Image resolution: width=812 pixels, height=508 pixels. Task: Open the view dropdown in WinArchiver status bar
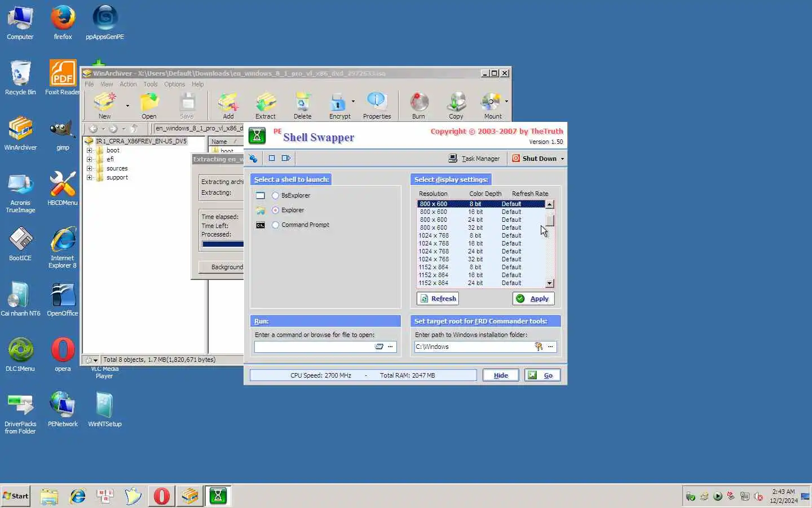[x=95, y=360]
